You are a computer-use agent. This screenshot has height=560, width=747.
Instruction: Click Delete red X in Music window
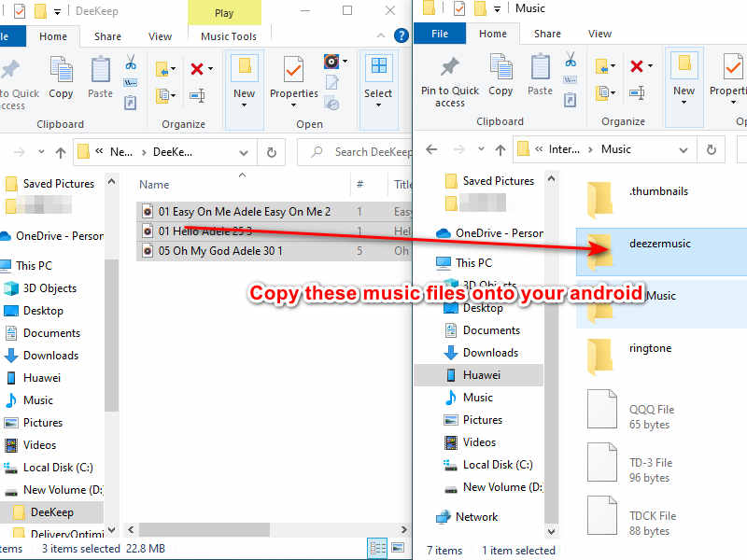tap(637, 66)
